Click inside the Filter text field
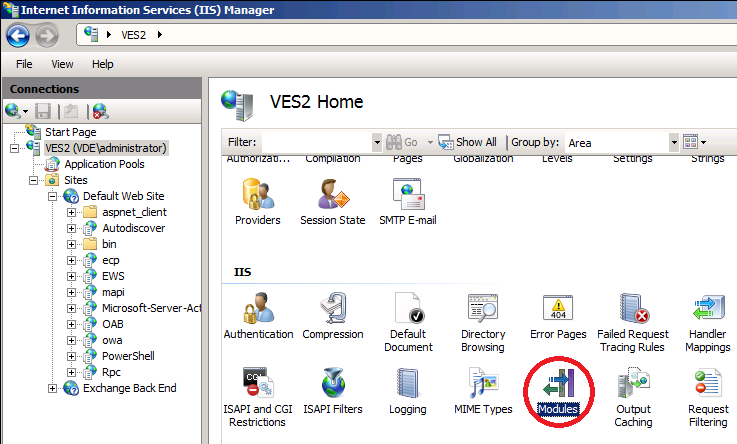Screen dimensions: 737x444 coord(317,142)
